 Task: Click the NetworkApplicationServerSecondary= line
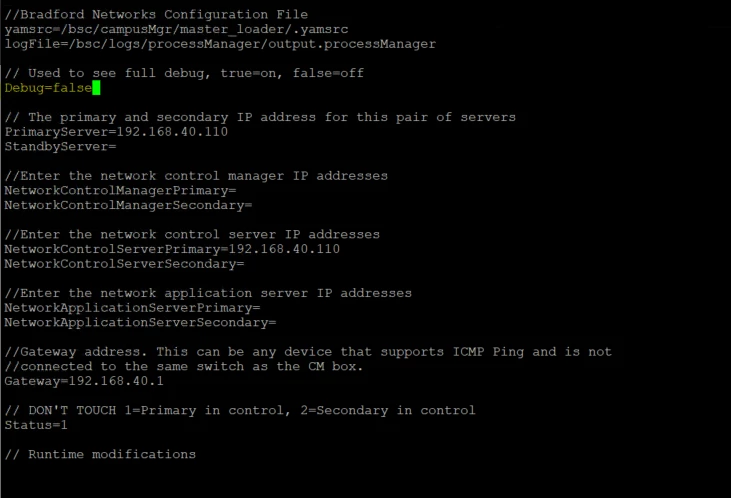(x=140, y=323)
